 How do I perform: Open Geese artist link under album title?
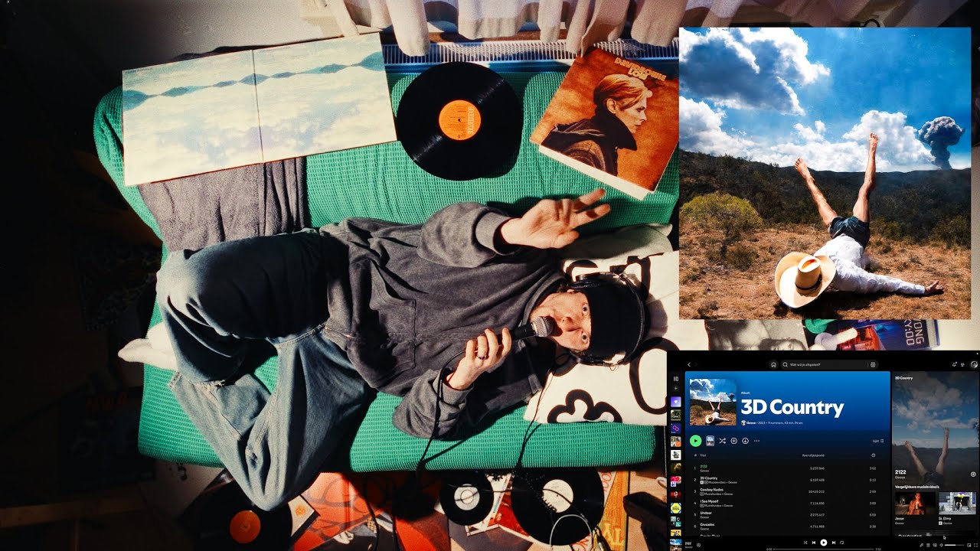[x=751, y=422]
